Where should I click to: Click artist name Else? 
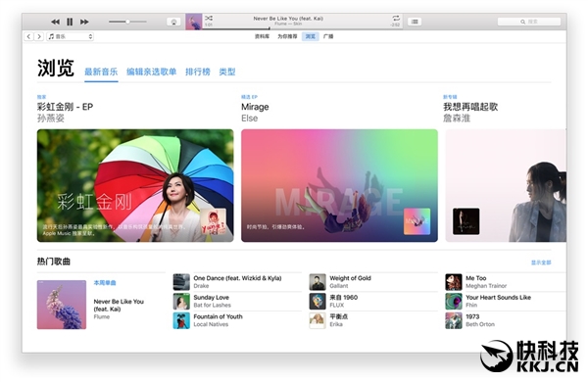(x=249, y=119)
